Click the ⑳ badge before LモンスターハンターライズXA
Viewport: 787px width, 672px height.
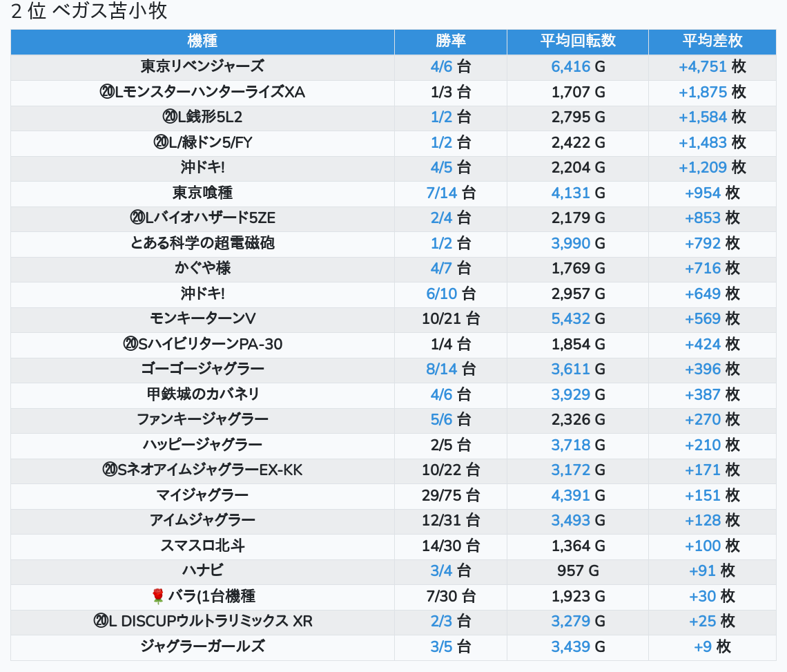[107, 93]
